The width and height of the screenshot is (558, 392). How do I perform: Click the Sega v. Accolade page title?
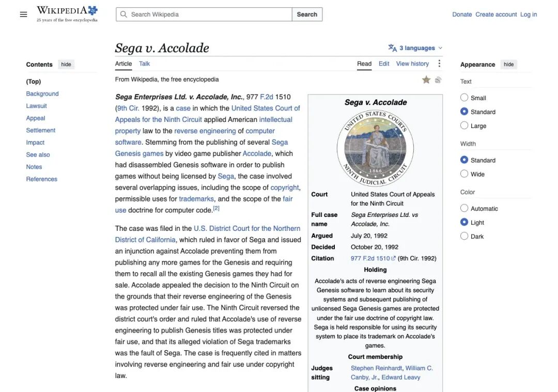pyautogui.click(x=162, y=48)
